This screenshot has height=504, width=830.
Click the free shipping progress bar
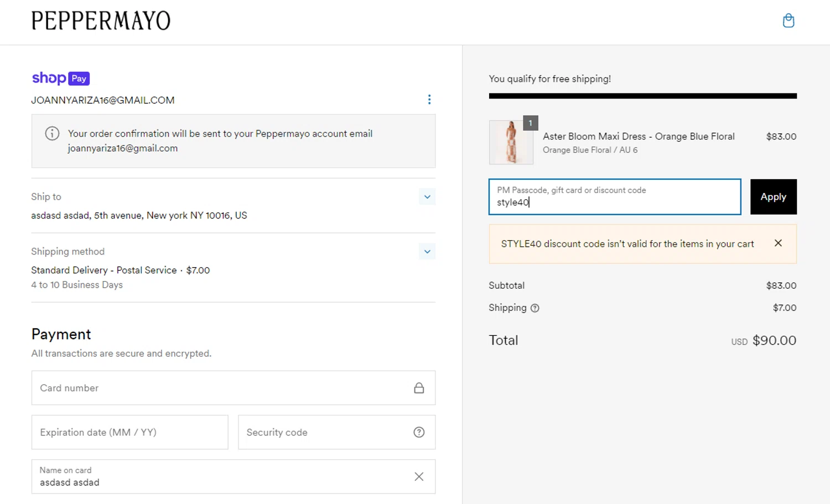642,96
